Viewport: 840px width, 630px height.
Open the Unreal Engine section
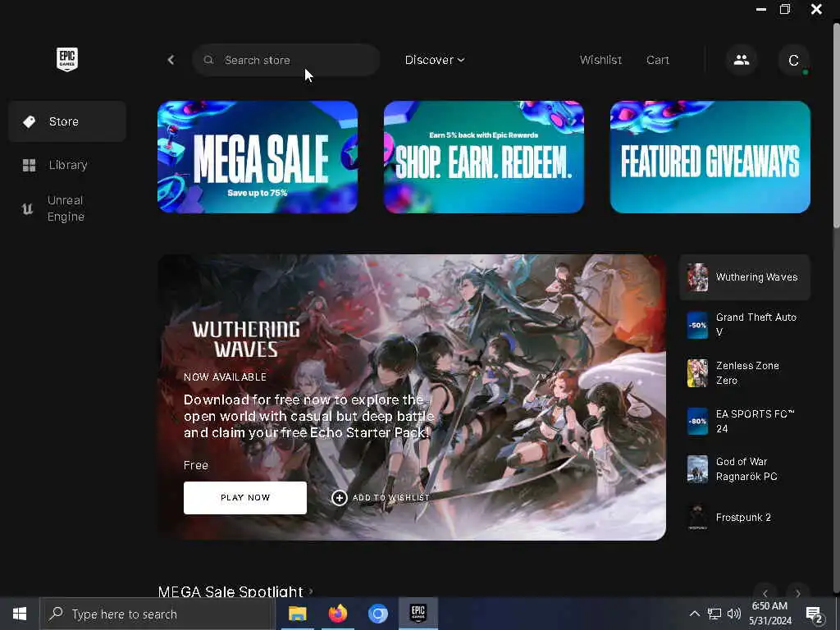click(x=67, y=208)
